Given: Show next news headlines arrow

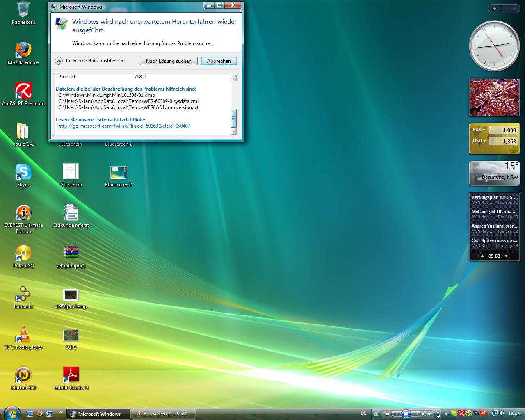Looking at the screenshot, I should [x=506, y=256].
